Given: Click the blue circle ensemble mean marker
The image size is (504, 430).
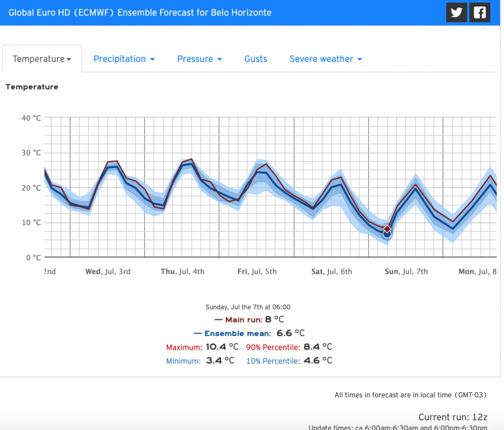Looking at the screenshot, I should point(387,234).
